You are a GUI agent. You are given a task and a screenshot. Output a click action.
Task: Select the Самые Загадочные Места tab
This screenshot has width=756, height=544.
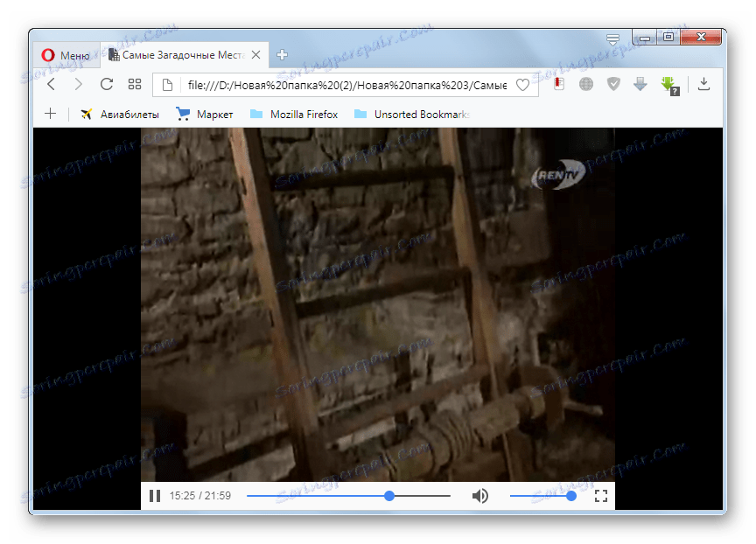point(184,55)
